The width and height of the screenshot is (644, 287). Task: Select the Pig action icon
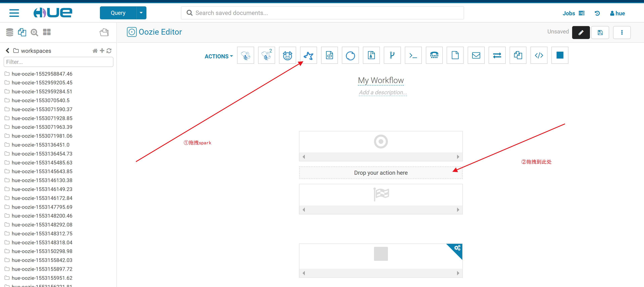click(287, 55)
